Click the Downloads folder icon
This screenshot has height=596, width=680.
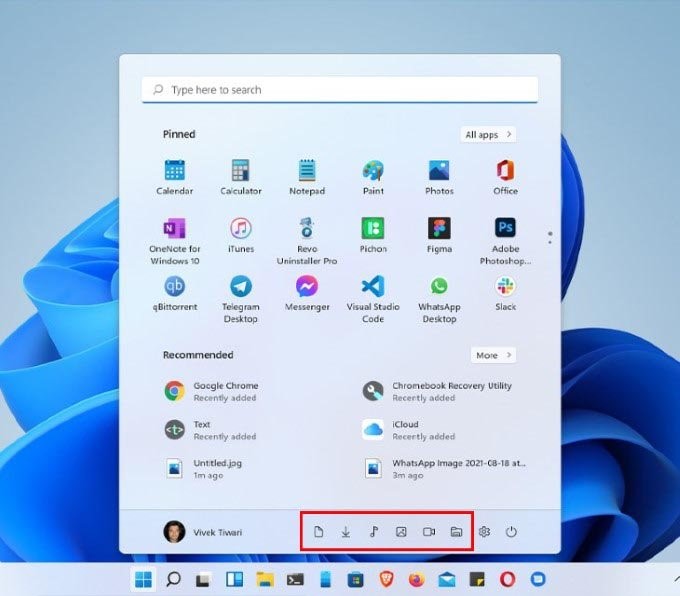click(x=346, y=532)
